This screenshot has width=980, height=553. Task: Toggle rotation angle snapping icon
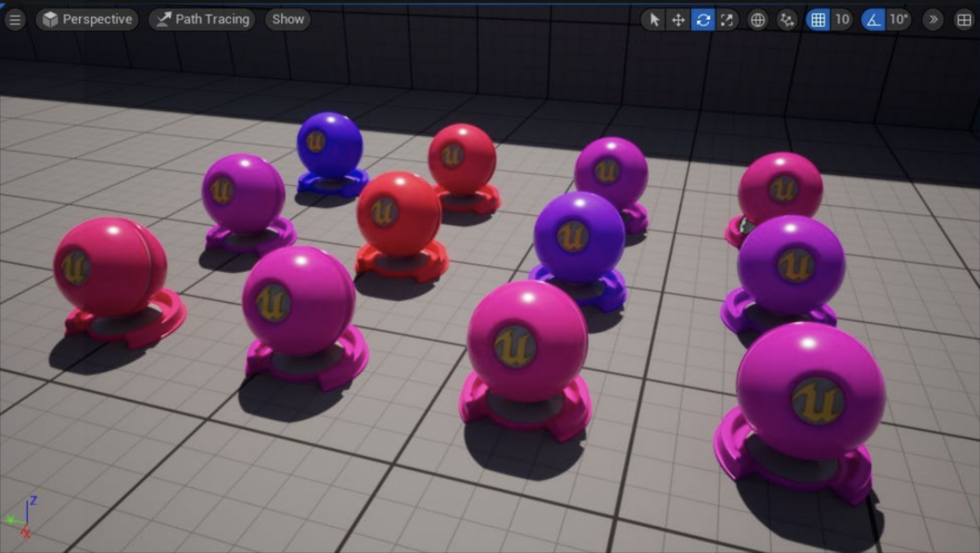coord(873,20)
